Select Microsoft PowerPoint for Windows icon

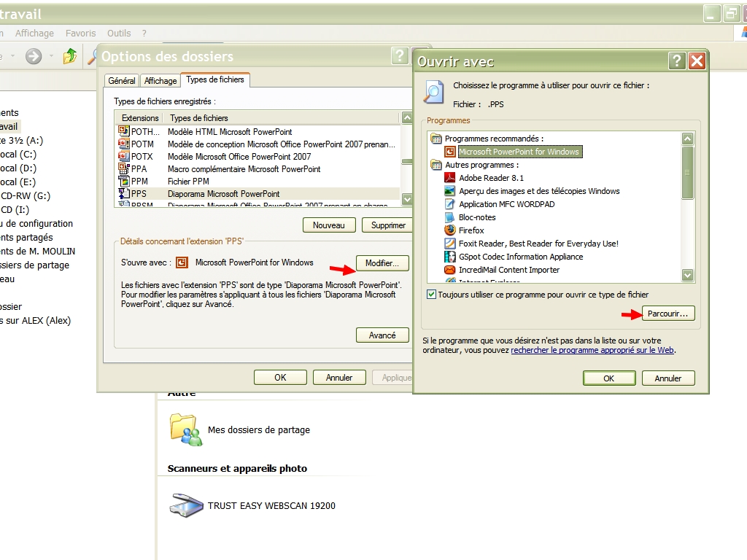(451, 152)
